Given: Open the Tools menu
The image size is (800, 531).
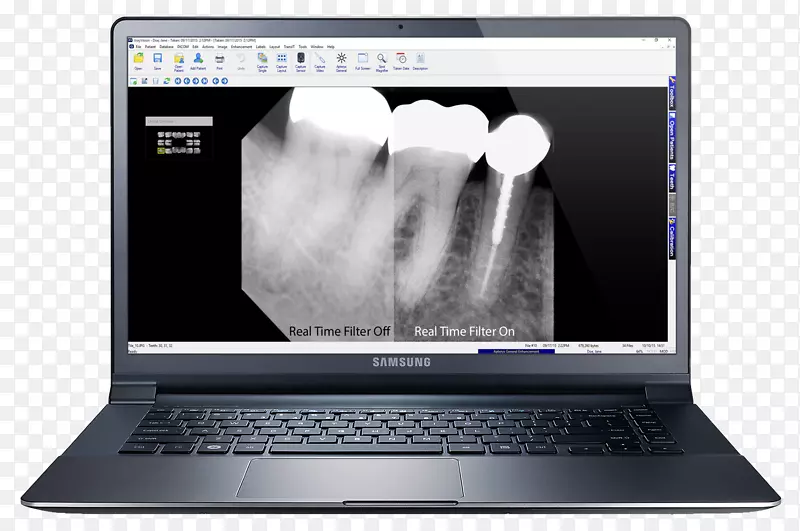Looking at the screenshot, I should [x=303, y=46].
